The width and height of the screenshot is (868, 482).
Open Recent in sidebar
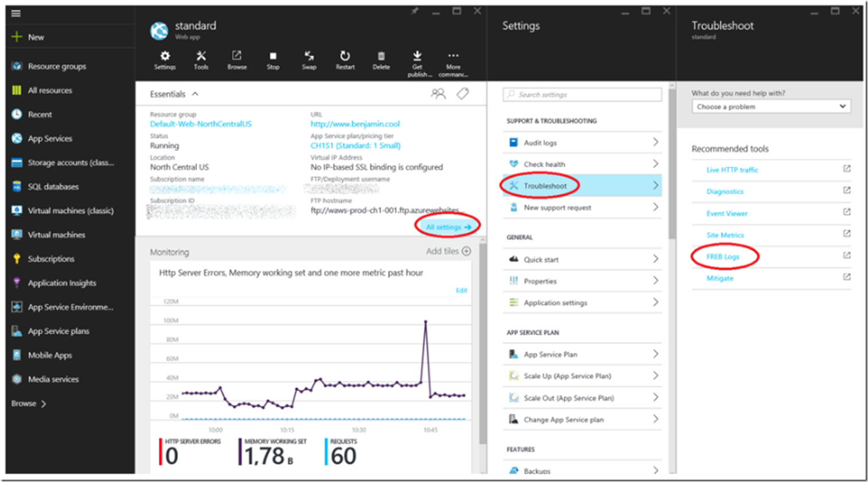click(40, 115)
